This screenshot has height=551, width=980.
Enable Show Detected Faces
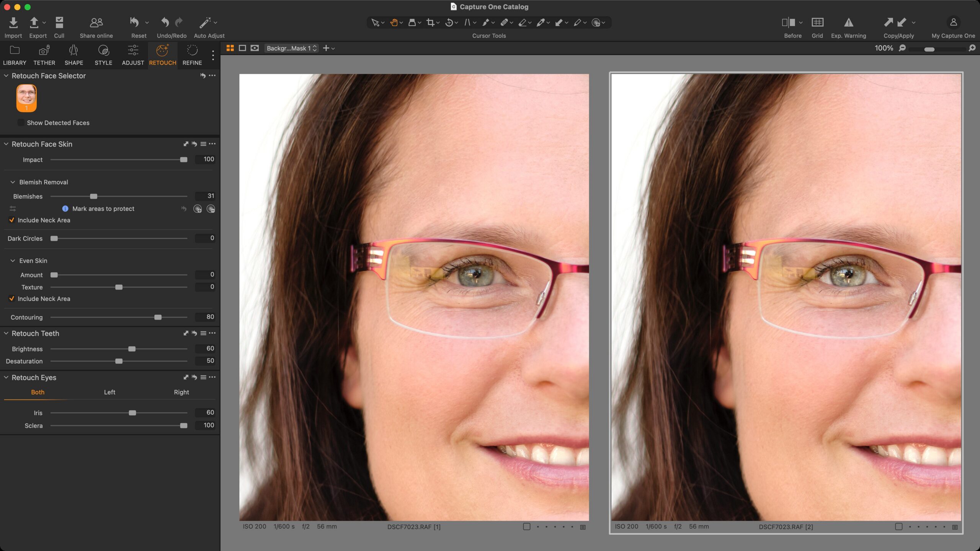click(21, 122)
